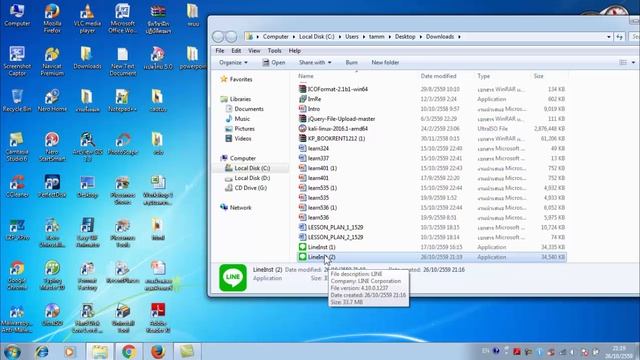Open the Nero Home desktop shortcut

[52, 100]
